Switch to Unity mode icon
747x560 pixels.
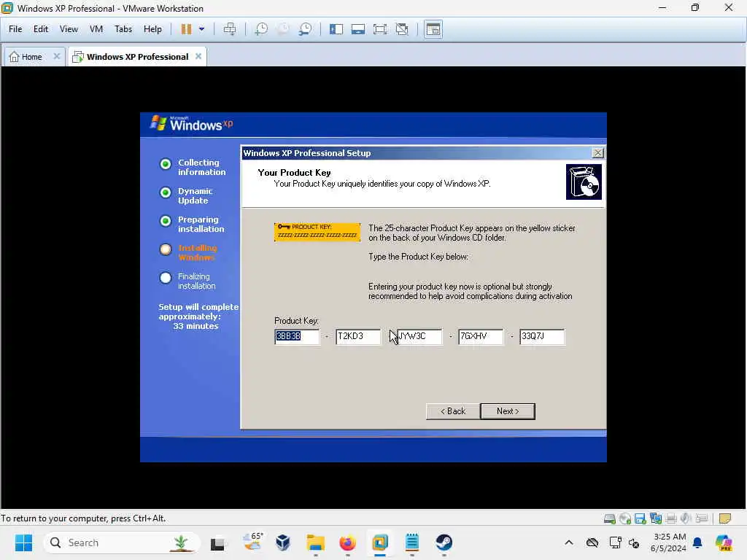tap(402, 29)
